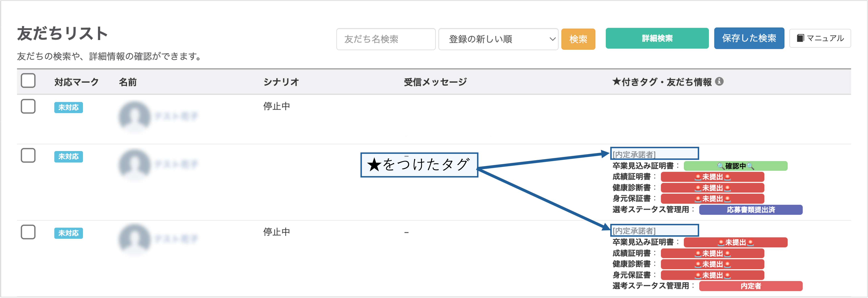This screenshot has height=298, width=868.
Task: Click the 対応マーク column header
Action: pyautogui.click(x=76, y=82)
